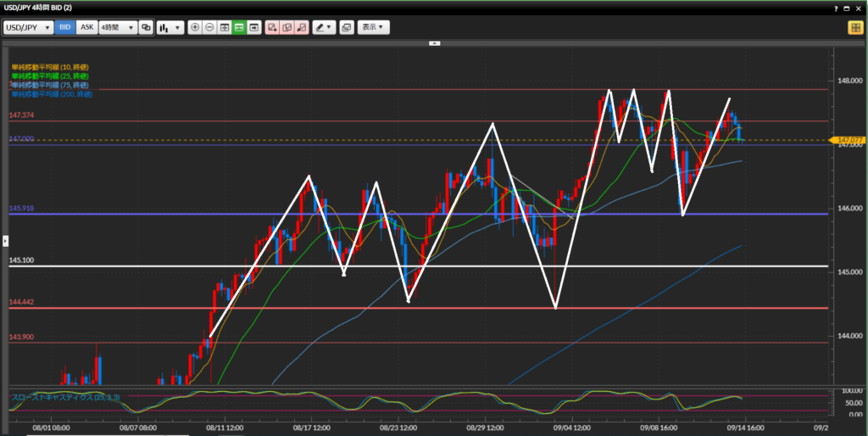The width and height of the screenshot is (868, 436).
Task: Click the green fit-width chart icon
Action: tap(239, 27)
